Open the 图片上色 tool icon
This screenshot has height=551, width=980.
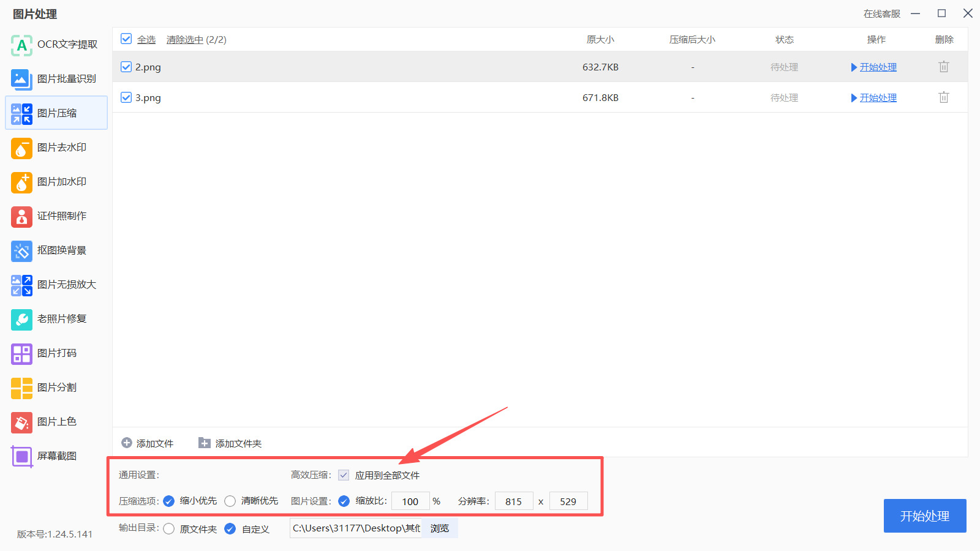(x=21, y=422)
